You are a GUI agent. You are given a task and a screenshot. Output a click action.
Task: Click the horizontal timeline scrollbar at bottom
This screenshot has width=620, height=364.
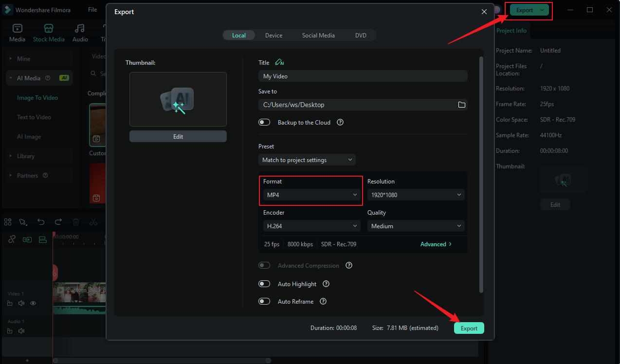click(162, 361)
